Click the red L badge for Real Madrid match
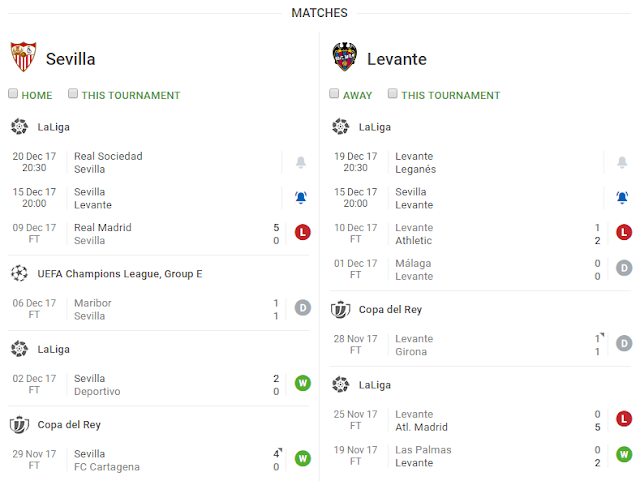The width and height of the screenshot is (640, 481). click(x=302, y=232)
